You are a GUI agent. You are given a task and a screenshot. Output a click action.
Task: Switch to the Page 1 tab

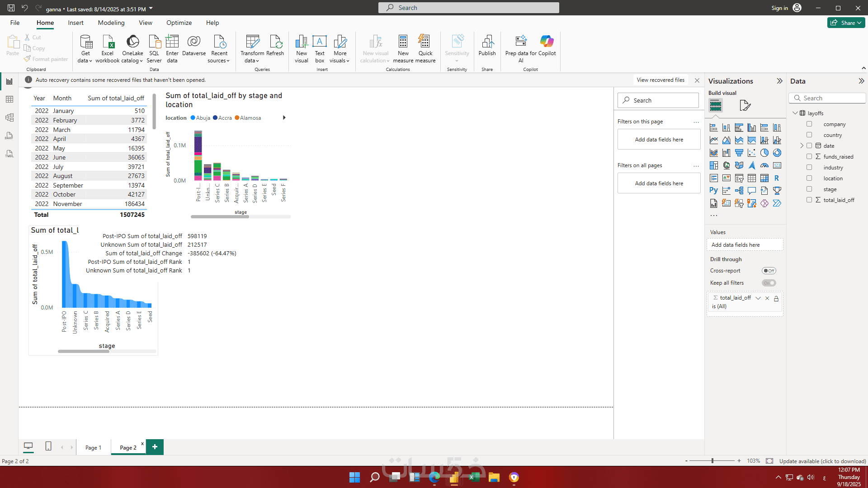pyautogui.click(x=93, y=447)
